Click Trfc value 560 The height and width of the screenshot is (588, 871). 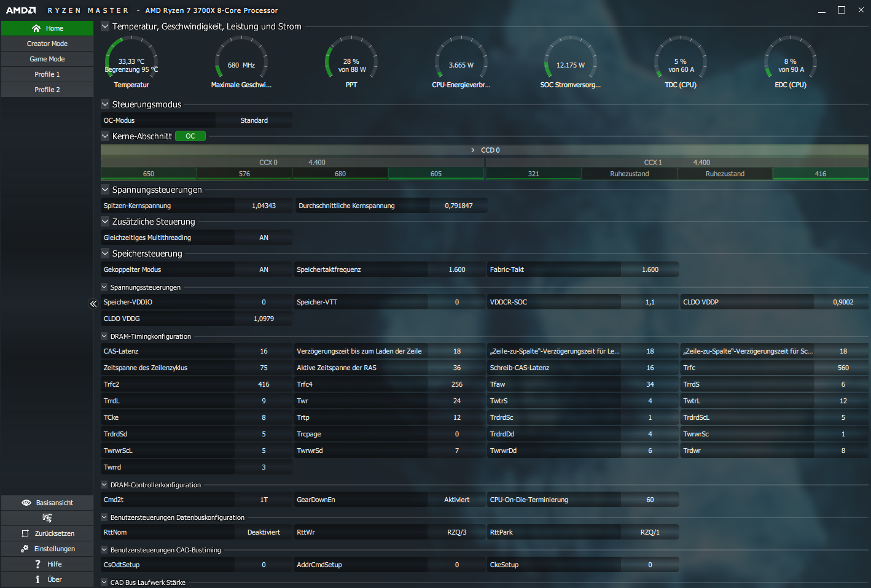pos(843,368)
